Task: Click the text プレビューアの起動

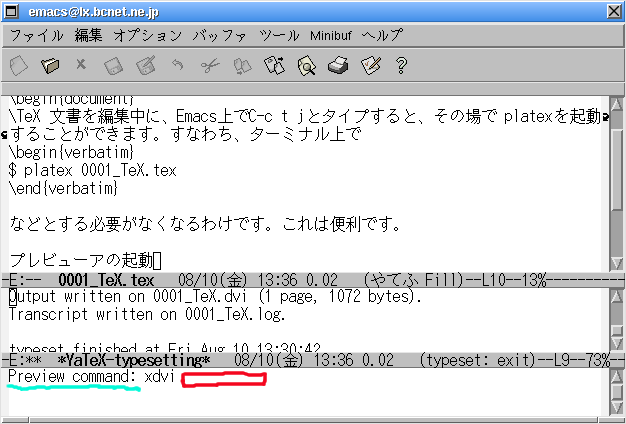Action: [81, 260]
